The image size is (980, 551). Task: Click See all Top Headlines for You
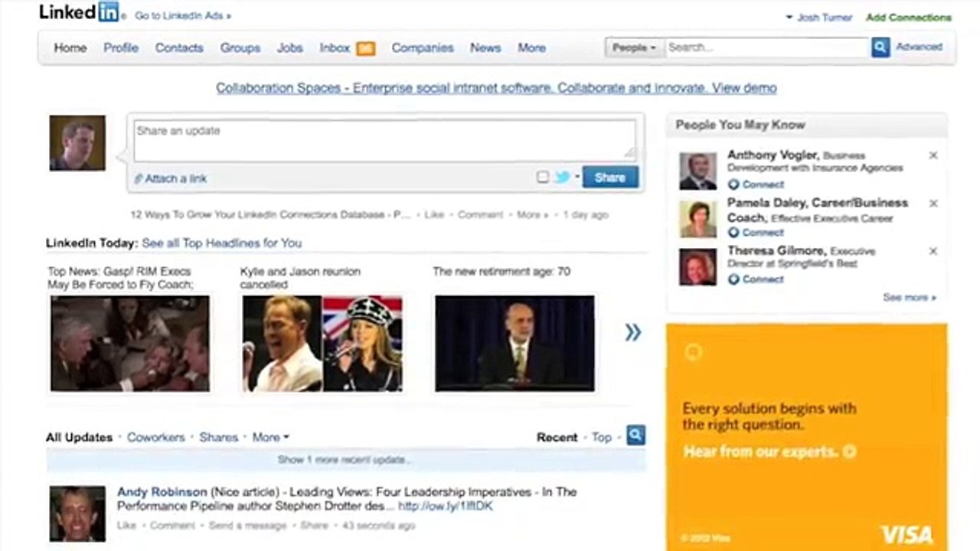click(222, 243)
